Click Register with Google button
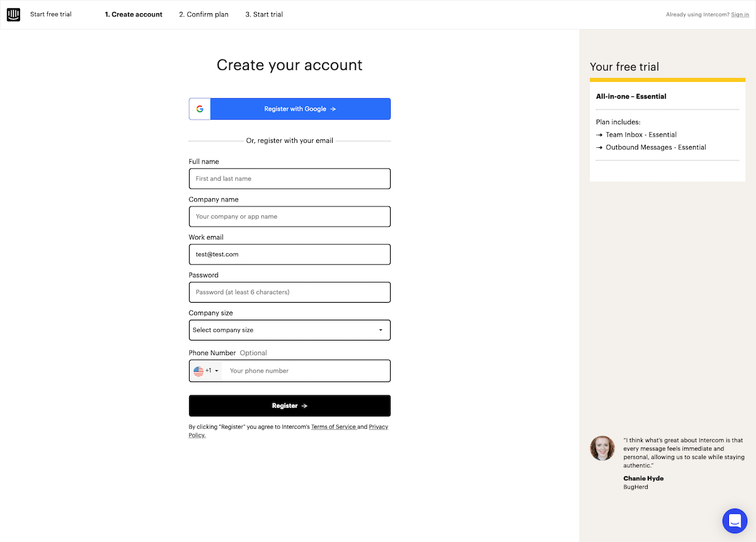 [290, 109]
